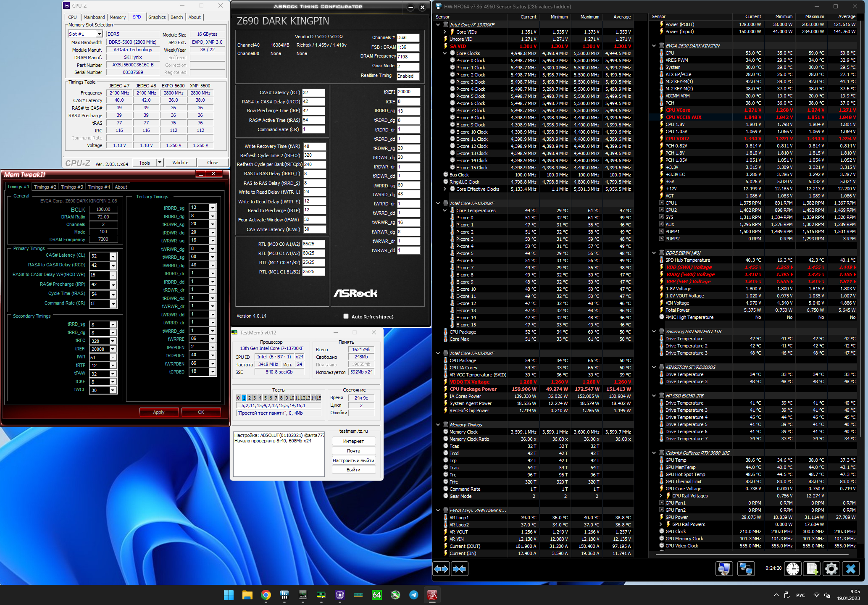Toggle test number 1 in TestMem5
The image size is (868, 605).
pos(244,397)
